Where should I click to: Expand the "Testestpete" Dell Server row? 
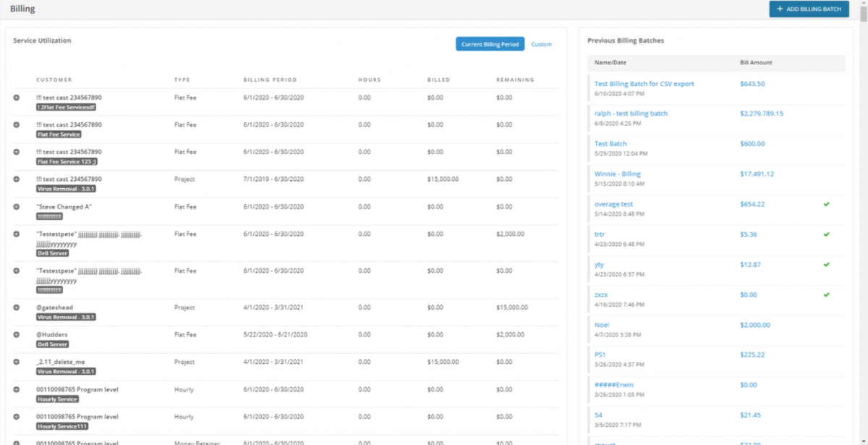click(x=17, y=234)
